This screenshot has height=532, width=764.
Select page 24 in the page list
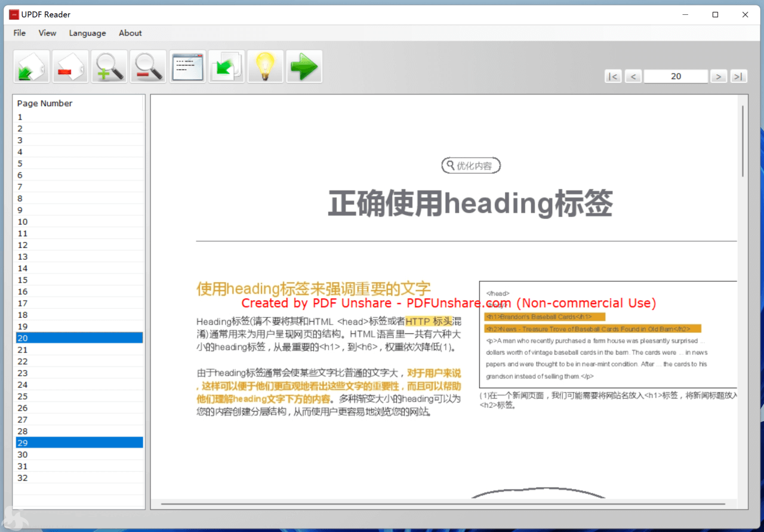[79, 385]
